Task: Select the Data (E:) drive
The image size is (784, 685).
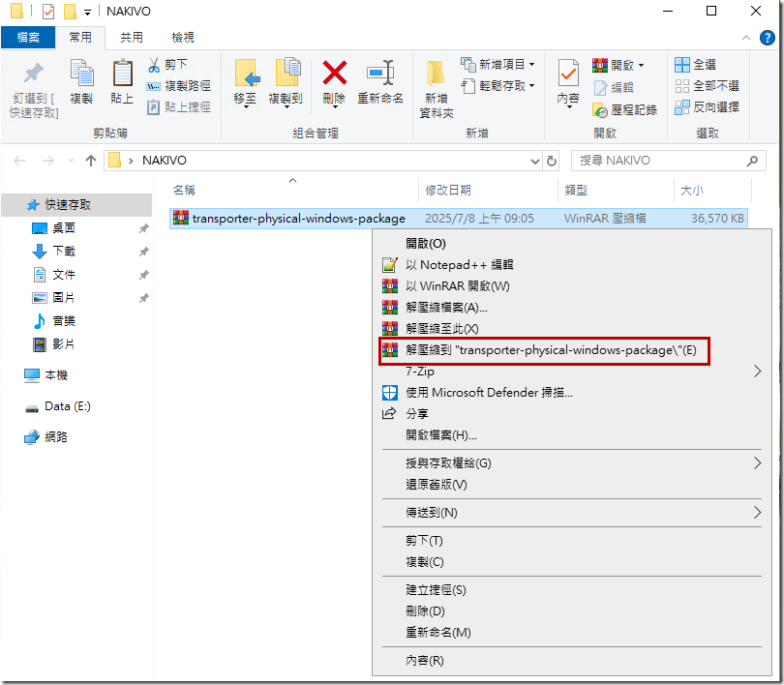Action: tap(67, 406)
